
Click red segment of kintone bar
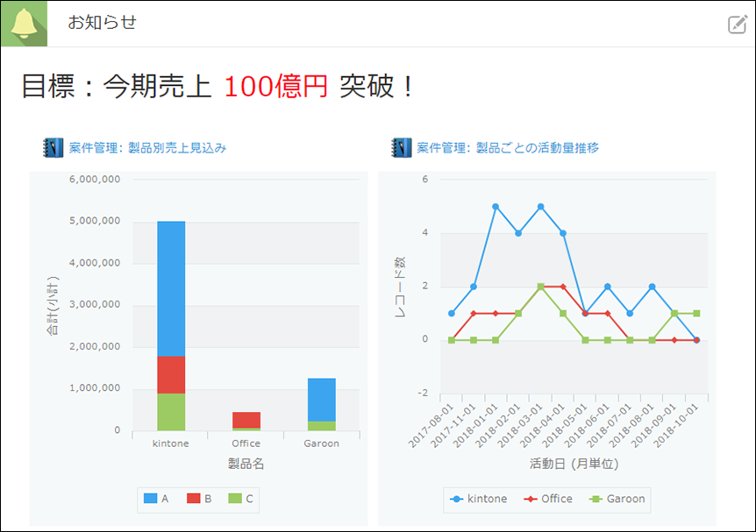pyautogui.click(x=171, y=374)
